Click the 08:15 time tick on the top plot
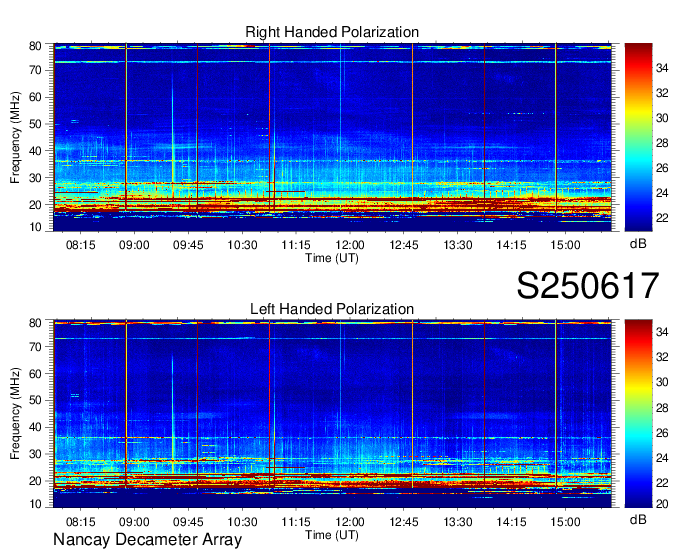 (x=80, y=245)
